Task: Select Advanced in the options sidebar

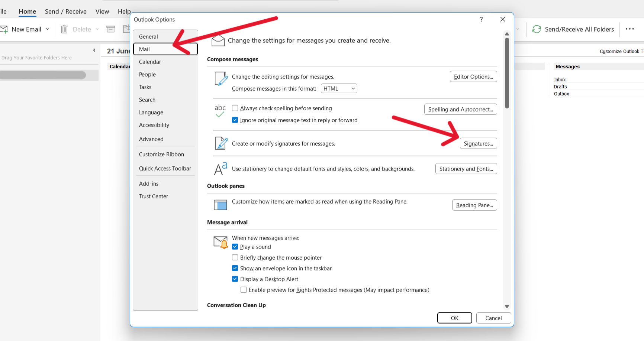Action: point(165,139)
